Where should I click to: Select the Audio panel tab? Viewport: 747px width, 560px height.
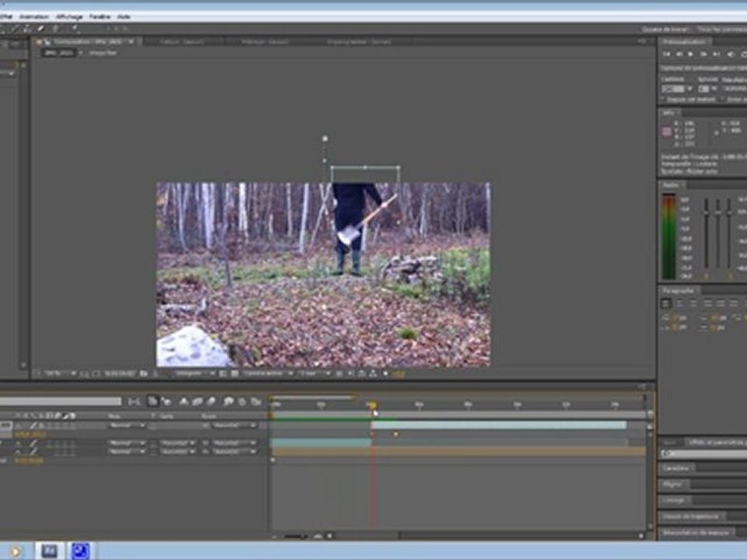pyautogui.click(x=671, y=185)
